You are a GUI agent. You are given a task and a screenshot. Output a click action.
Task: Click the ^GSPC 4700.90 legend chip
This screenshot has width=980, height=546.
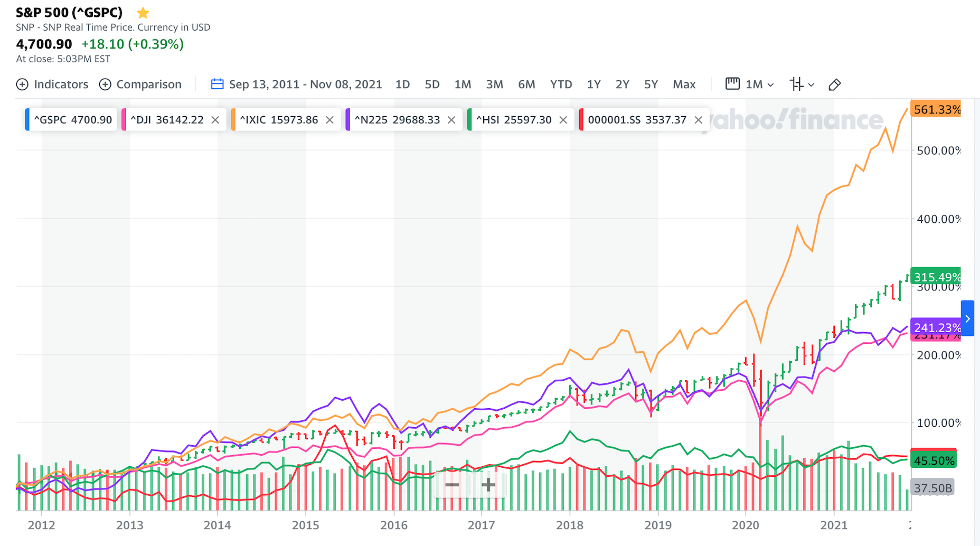tap(71, 120)
